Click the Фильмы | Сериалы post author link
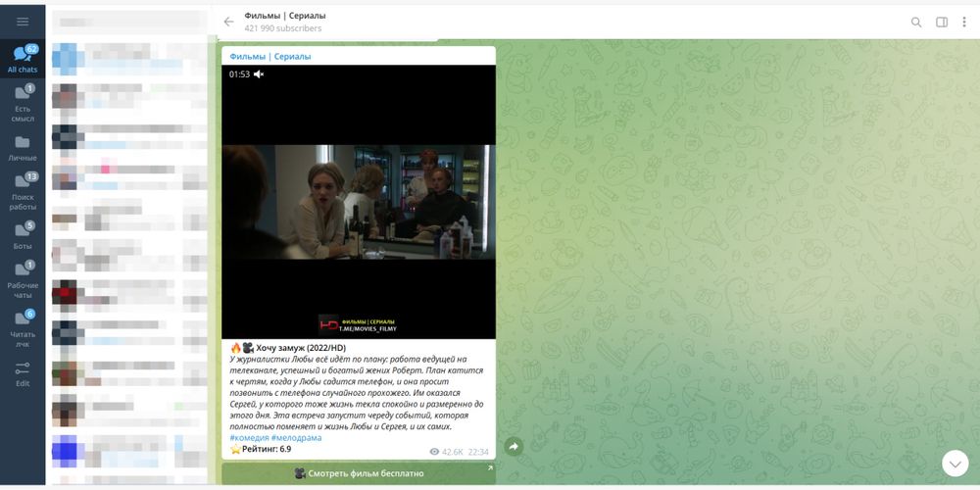This screenshot has height=490, width=980. pos(270,56)
